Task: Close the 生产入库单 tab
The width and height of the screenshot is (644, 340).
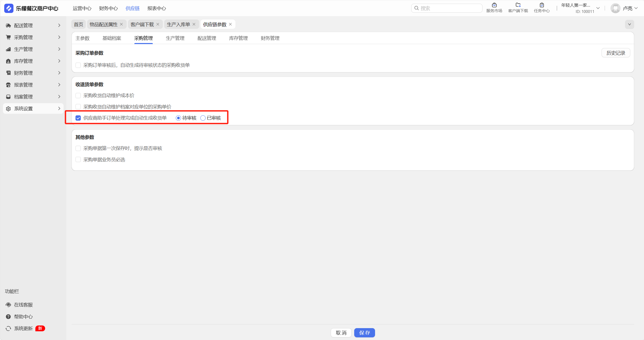Action: tap(194, 24)
